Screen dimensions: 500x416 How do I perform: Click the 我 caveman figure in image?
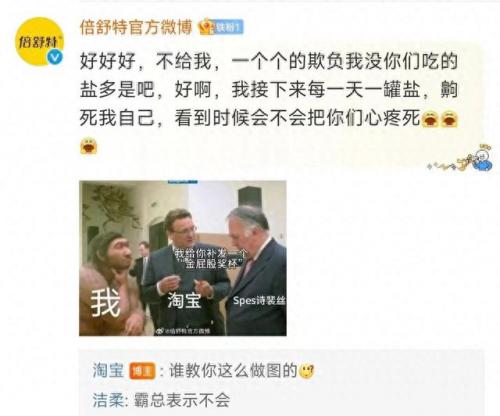[112, 283]
